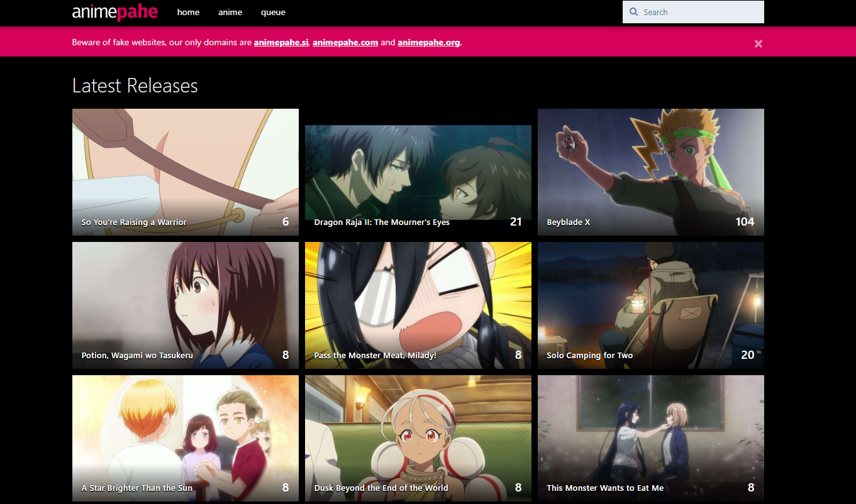Click the search magnifier icon

click(x=634, y=12)
